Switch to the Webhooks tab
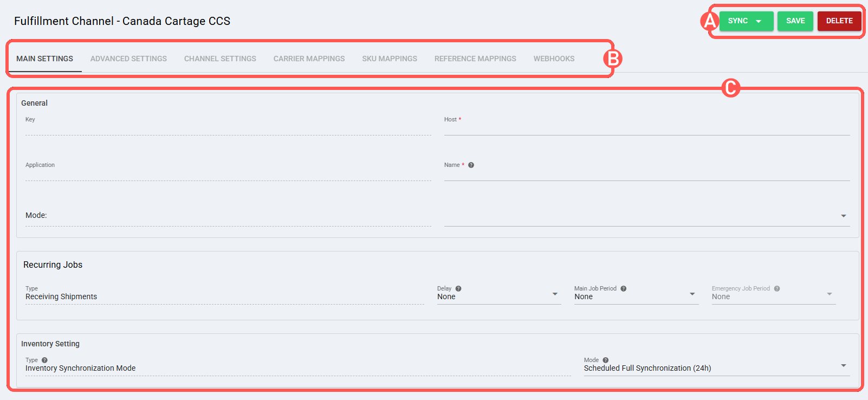This screenshot has width=868, height=400. coord(554,59)
